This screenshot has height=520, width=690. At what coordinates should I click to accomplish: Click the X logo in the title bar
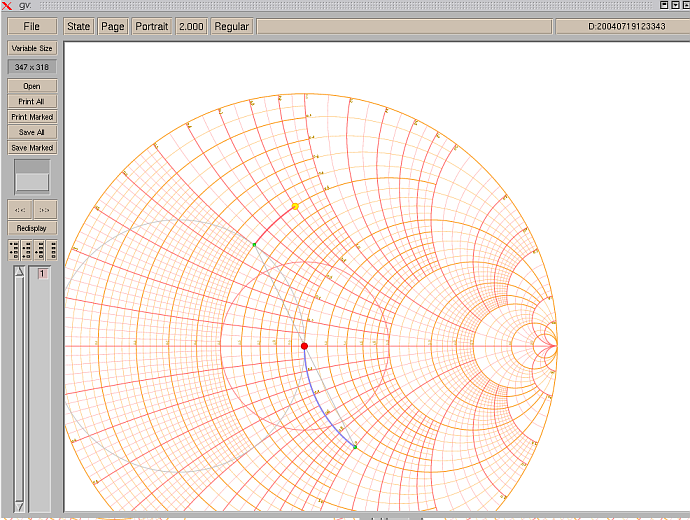[7, 6]
